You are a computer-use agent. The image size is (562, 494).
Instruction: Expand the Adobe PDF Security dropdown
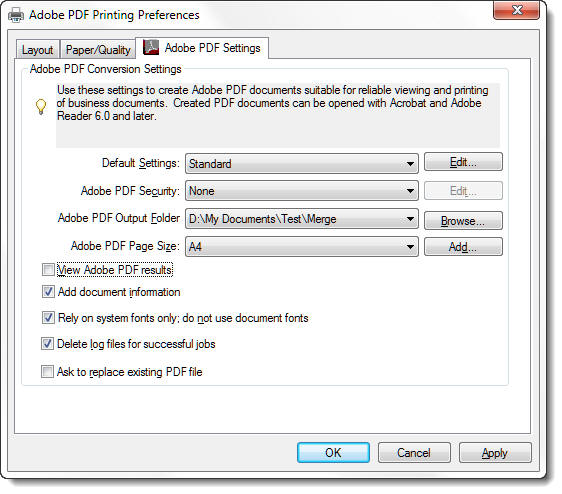point(301,191)
